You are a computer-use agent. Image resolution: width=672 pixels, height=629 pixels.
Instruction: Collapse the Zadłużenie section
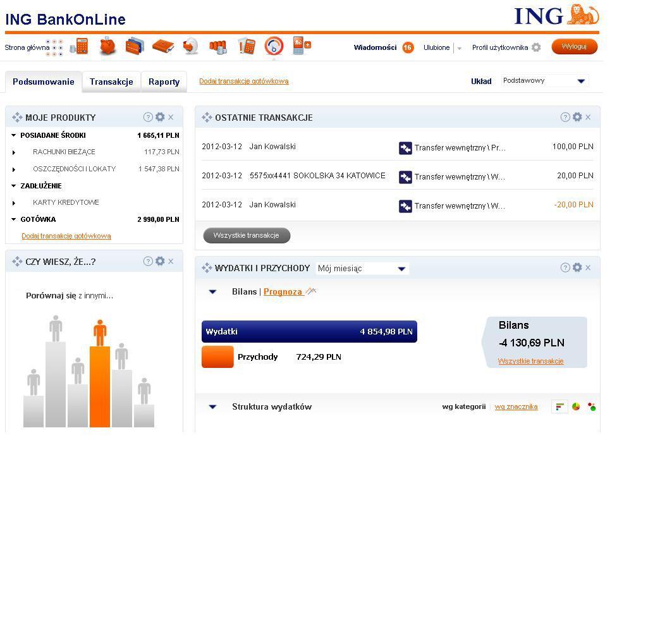click(x=14, y=186)
